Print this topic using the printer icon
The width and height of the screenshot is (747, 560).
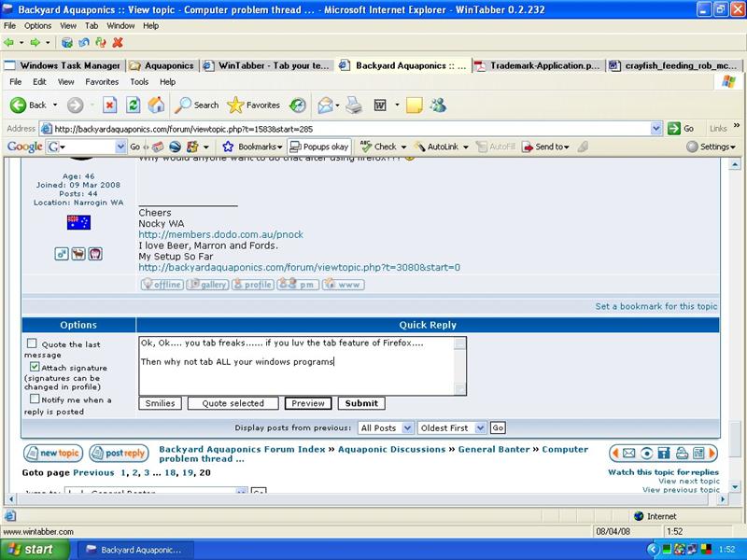pos(682,453)
